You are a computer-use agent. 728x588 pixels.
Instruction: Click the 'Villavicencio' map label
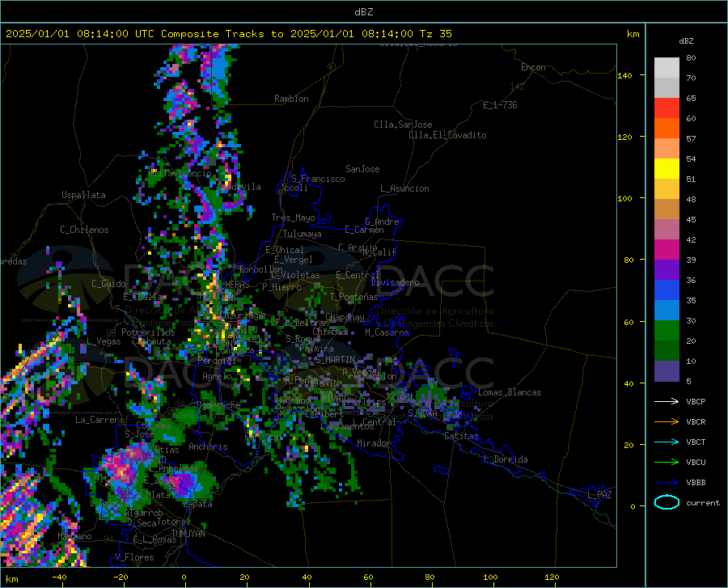coord(180,173)
